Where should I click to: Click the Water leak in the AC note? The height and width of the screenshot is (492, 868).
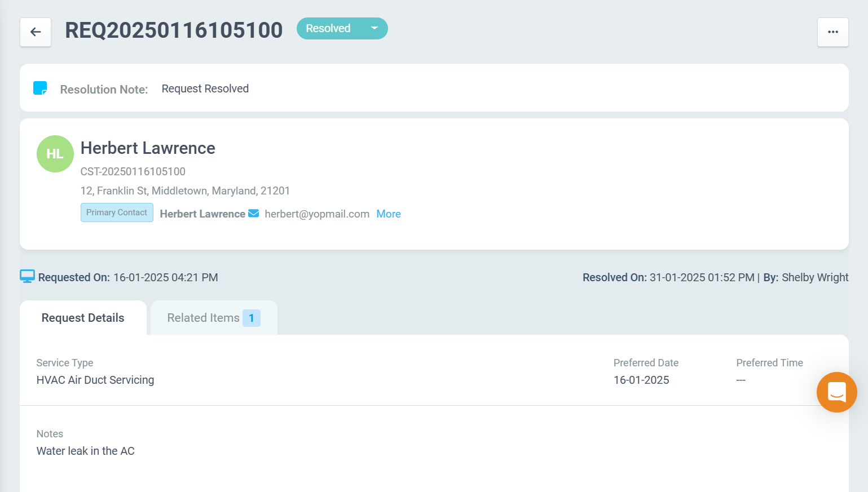click(x=86, y=451)
